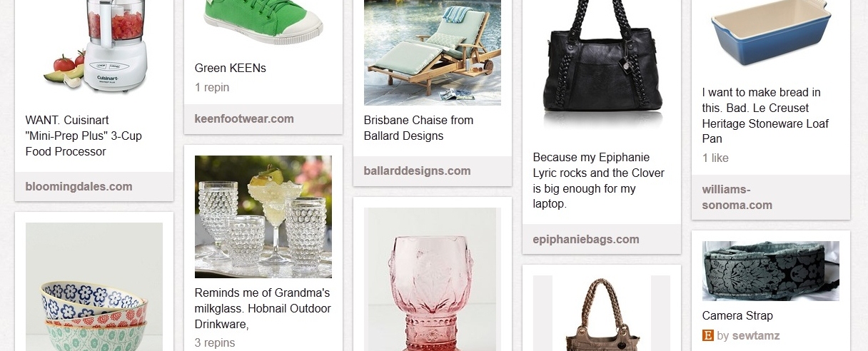Open the brown braided-handle bag image
Viewport: 868px width, 351px height.
tap(602, 313)
